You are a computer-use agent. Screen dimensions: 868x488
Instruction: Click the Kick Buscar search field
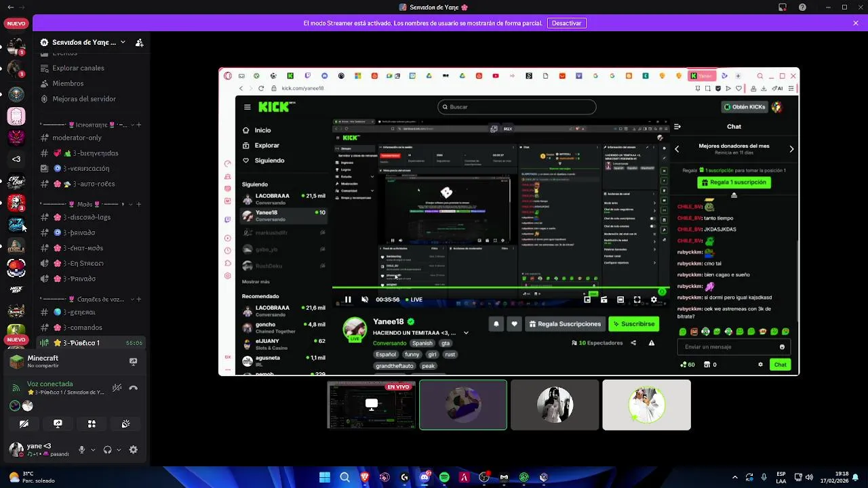pos(517,107)
